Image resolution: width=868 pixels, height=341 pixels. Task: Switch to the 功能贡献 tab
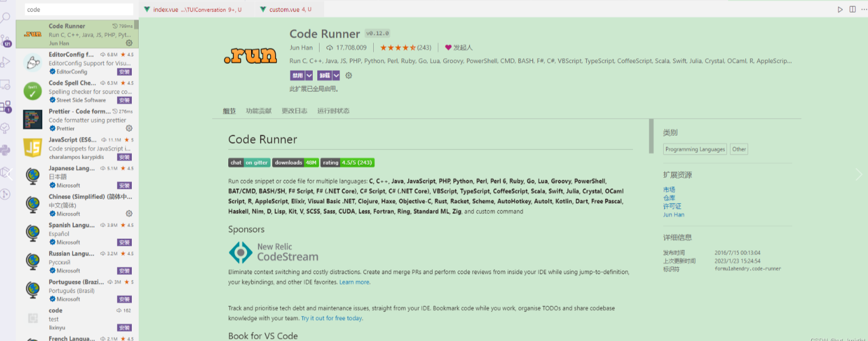point(259,111)
